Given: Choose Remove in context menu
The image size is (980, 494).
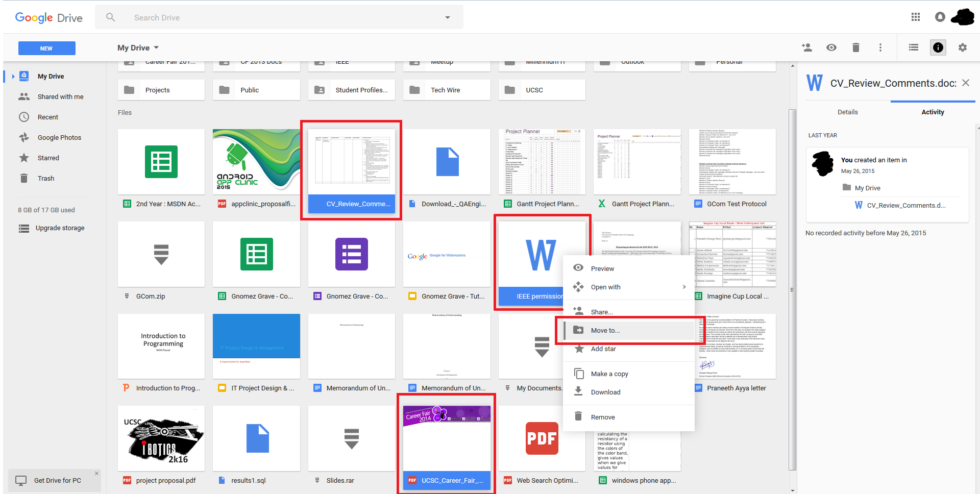Looking at the screenshot, I should (x=629, y=417).
